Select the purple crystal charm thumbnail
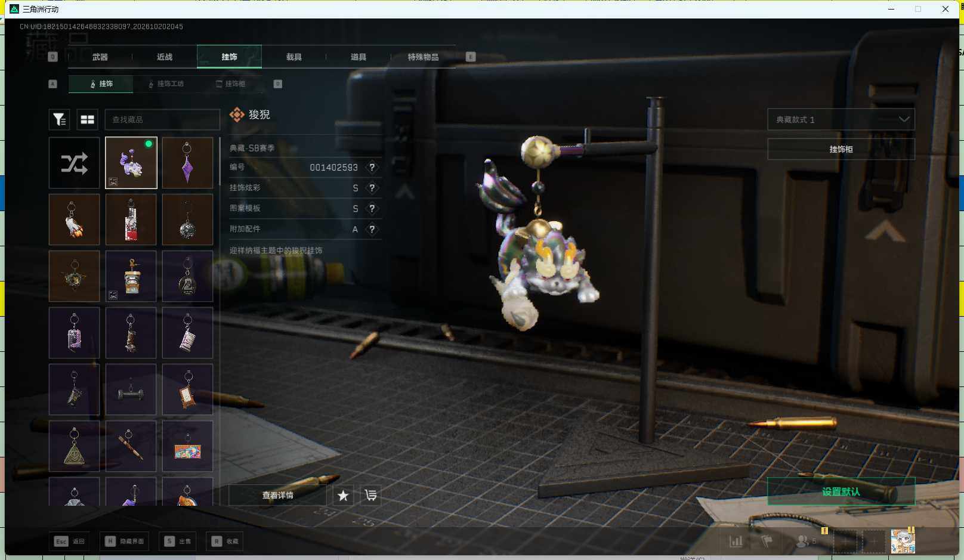The height and width of the screenshot is (560, 964). click(x=188, y=163)
